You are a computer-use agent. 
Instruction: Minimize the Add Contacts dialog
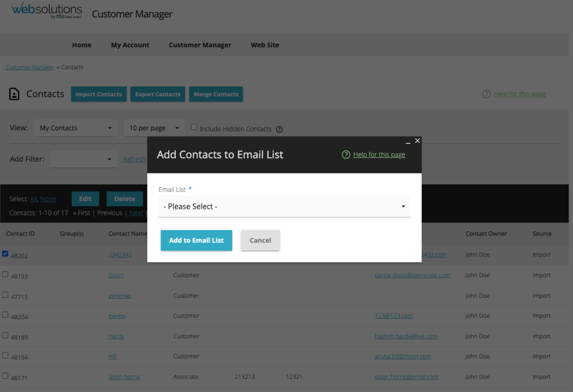coord(408,142)
